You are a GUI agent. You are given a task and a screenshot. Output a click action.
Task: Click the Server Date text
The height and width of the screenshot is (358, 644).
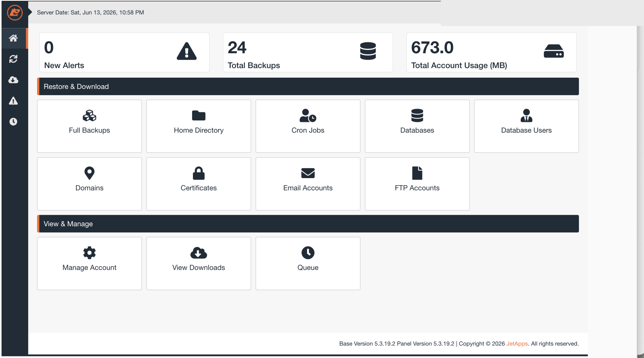click(90, 13)
